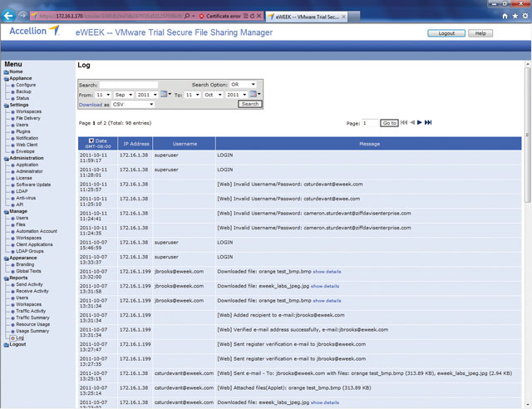Click the Logout folder icon in menu
The image size is (532, 409).
pyautogui.click(x=7, y=345)
